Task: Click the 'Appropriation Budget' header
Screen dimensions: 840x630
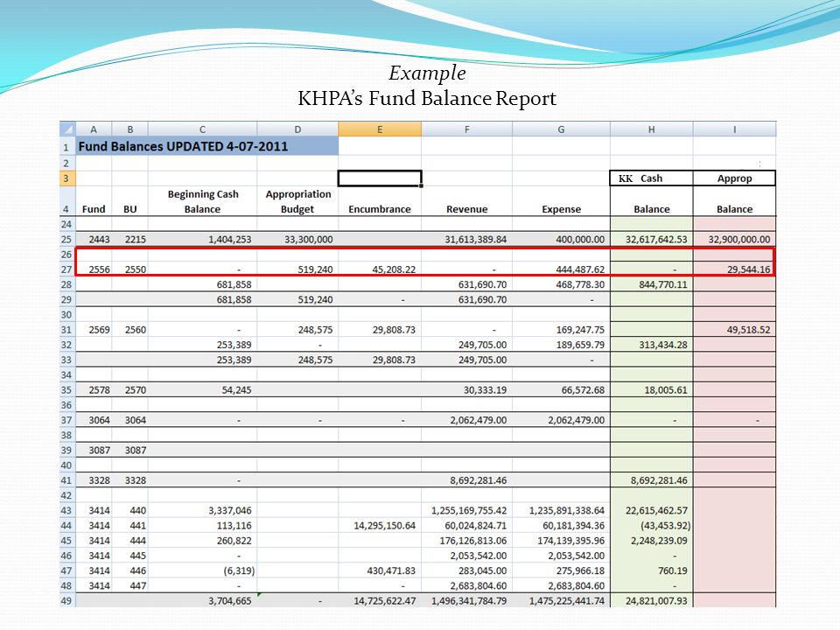Action: [297, 201]
